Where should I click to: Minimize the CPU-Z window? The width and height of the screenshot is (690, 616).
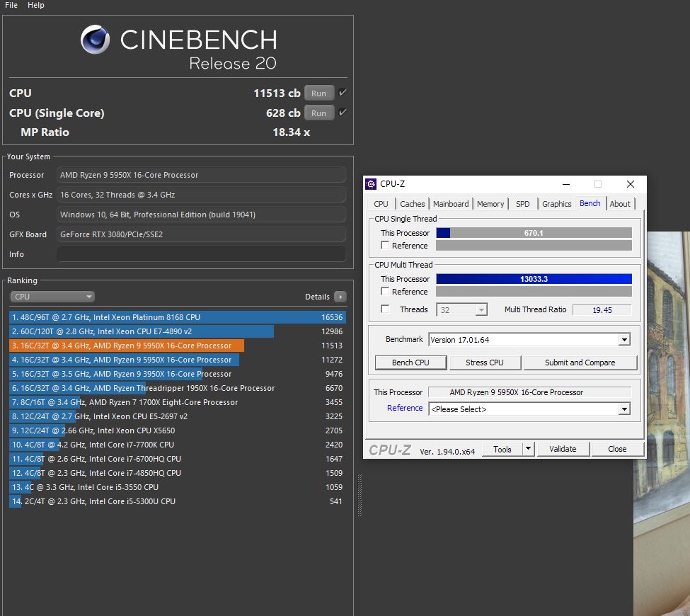(x=566, y=184)
